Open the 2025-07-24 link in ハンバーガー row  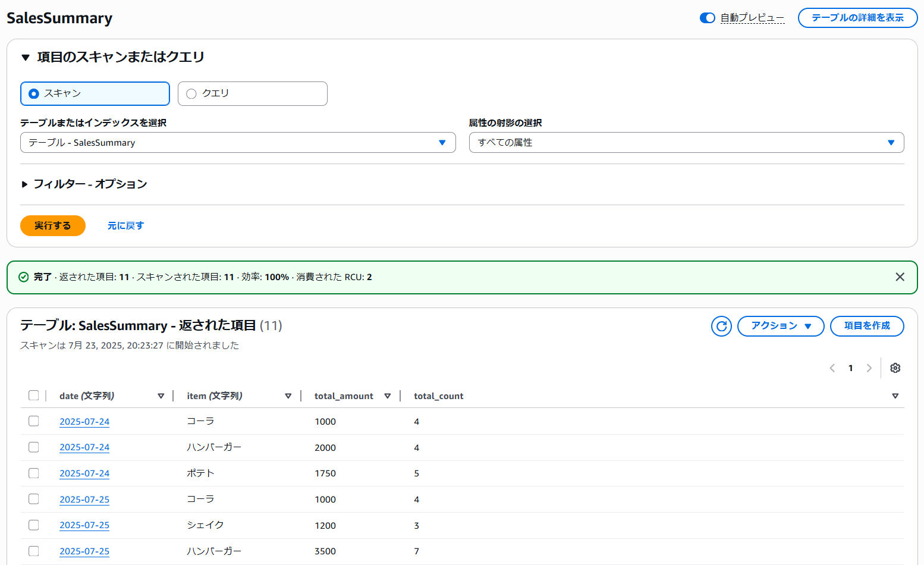(x=84, y=447)
